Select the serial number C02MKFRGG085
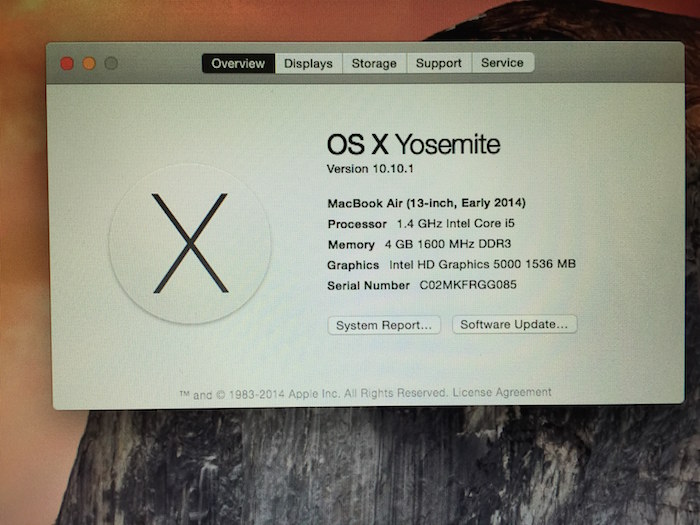Screen dimensions: 700x525 point(468,285)
